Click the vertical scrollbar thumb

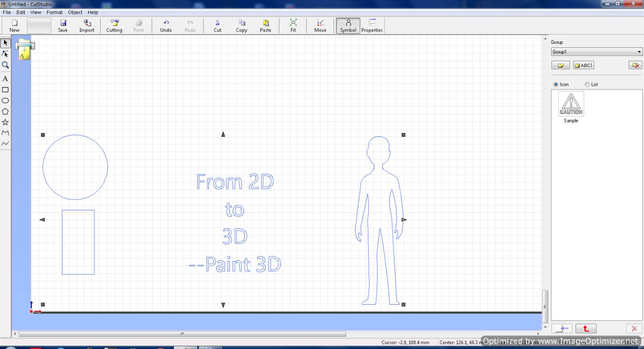pyautogui.click(x=545, y=307)
